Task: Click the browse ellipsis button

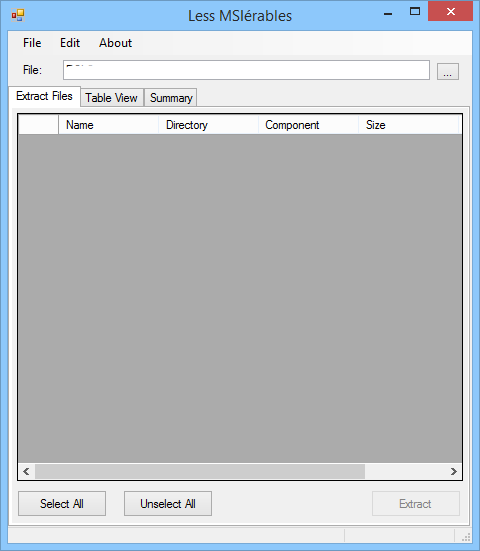Action: pos(448,71)
